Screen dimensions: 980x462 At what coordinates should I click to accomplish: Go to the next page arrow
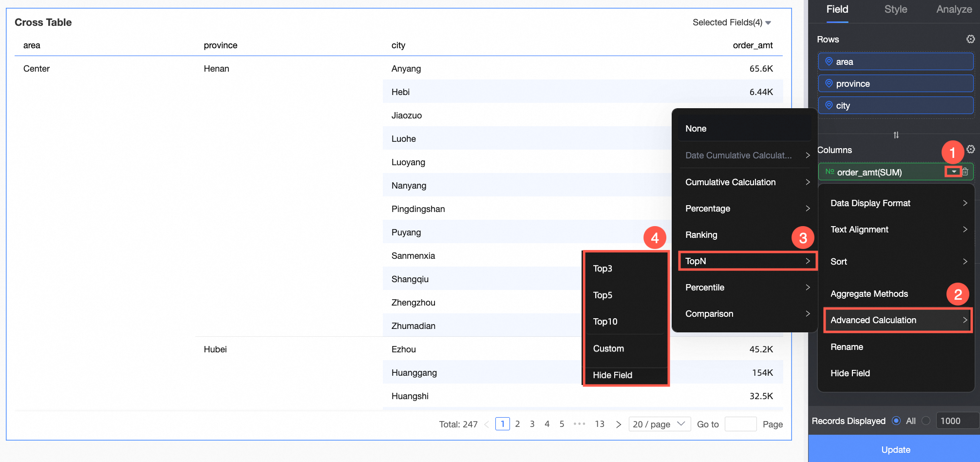pyautogui.click(x=618, y=424)
